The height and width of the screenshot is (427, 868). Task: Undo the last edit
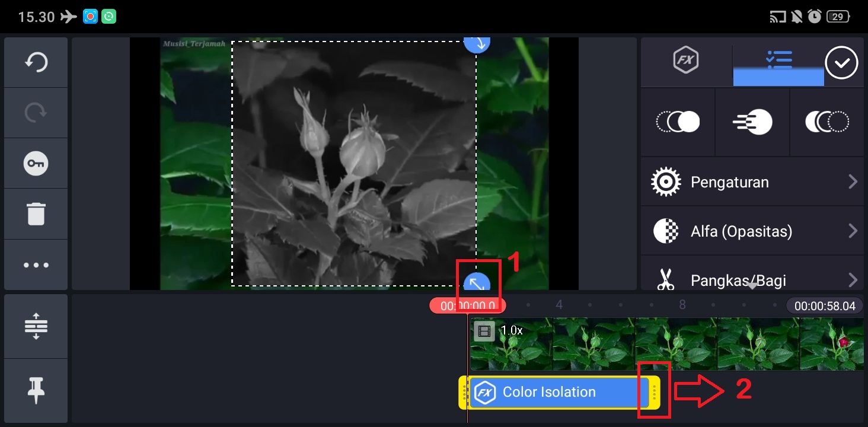tap(36, 62)
